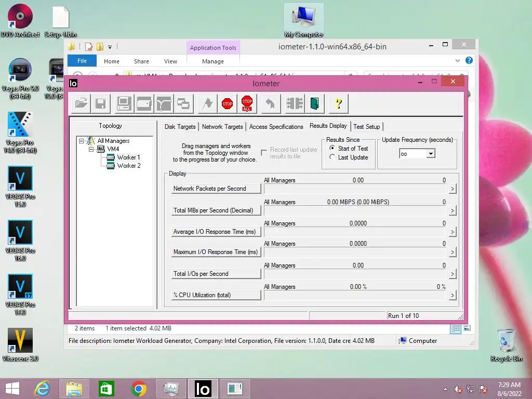Select Vitascene 3.0 desktop shortcut

(20, 345)
